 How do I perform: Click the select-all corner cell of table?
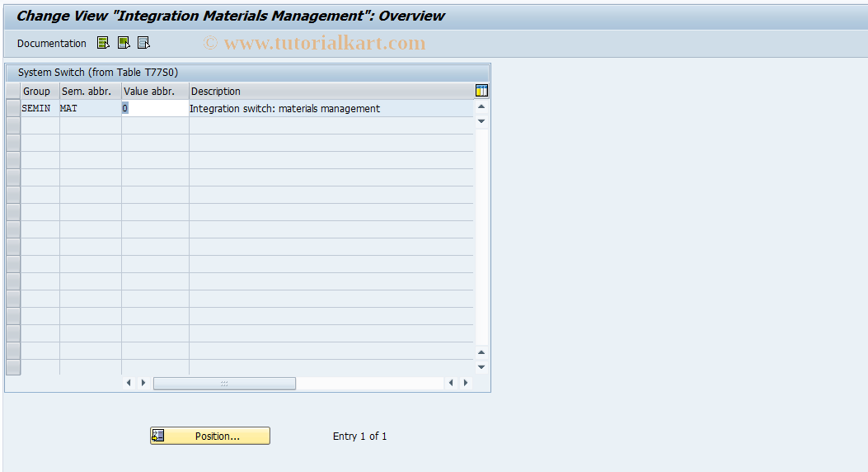13,91
